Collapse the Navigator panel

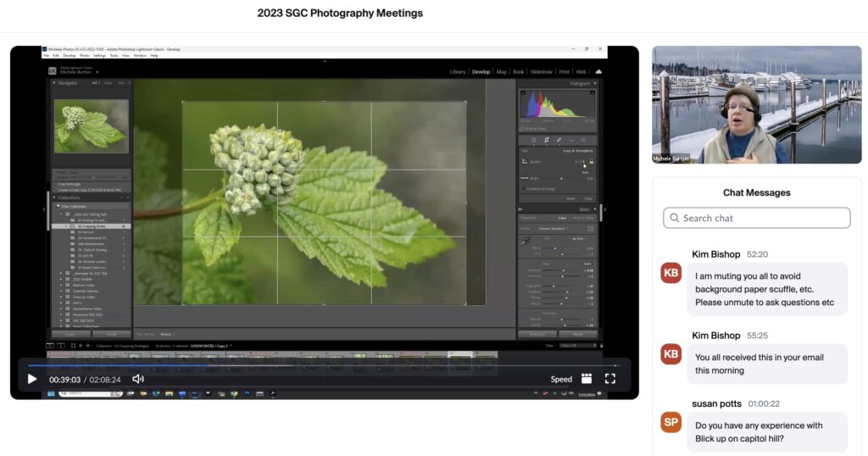click(x=54, y=83)
